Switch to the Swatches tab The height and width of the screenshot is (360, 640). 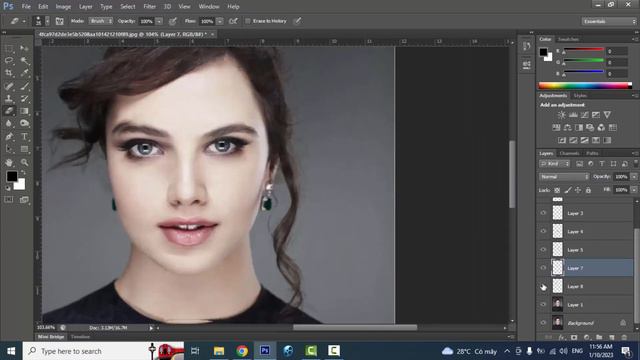tap(568, 39)
